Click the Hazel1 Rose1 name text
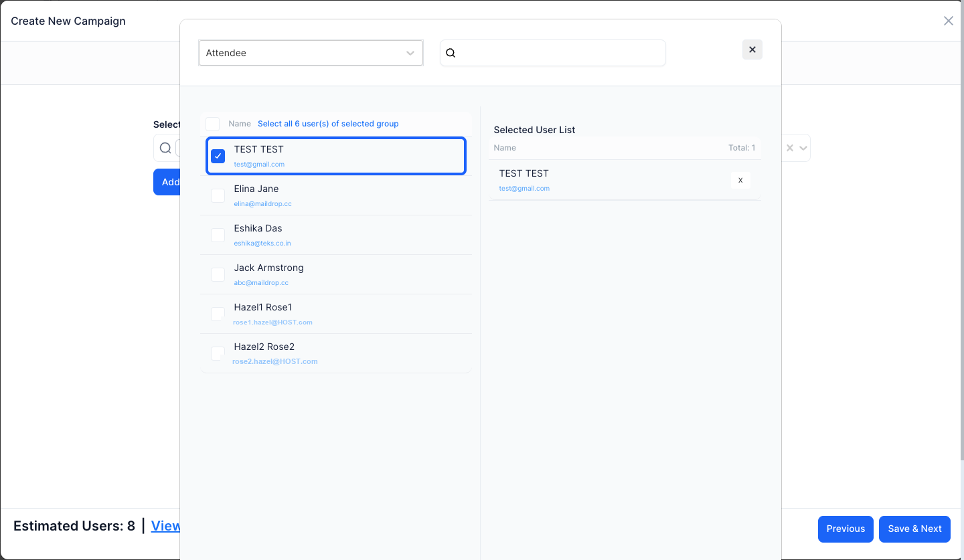 [263, 307]
